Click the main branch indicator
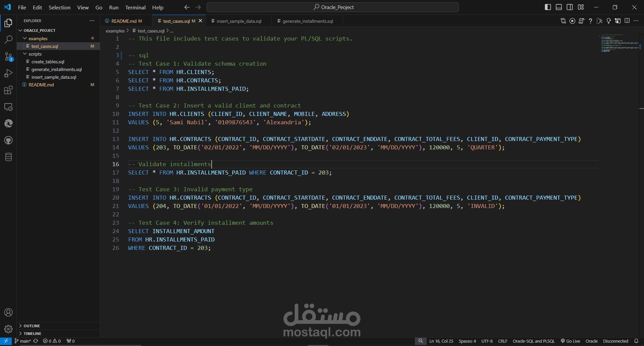Screen dimensions: 644x346 click(x=23, y=341)
